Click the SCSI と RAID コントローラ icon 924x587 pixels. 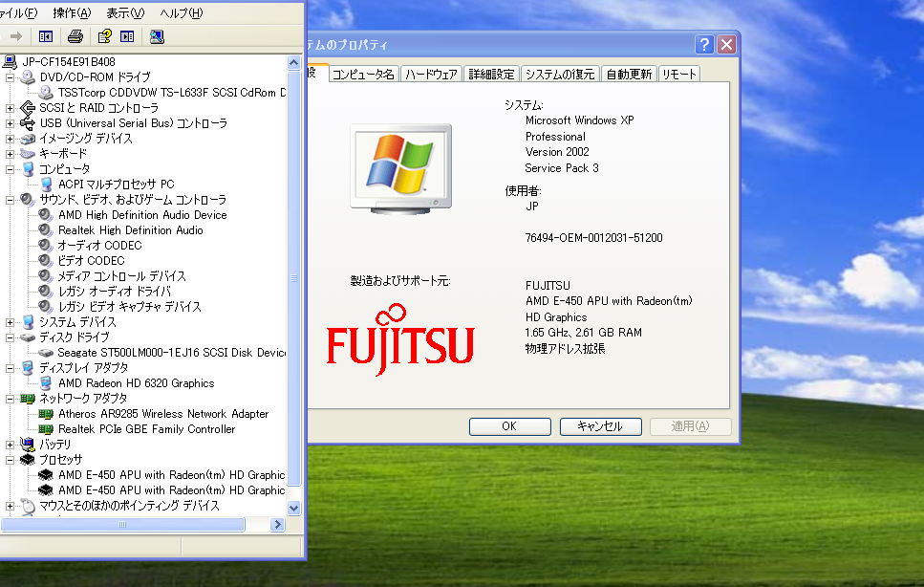tap(28, 108)
